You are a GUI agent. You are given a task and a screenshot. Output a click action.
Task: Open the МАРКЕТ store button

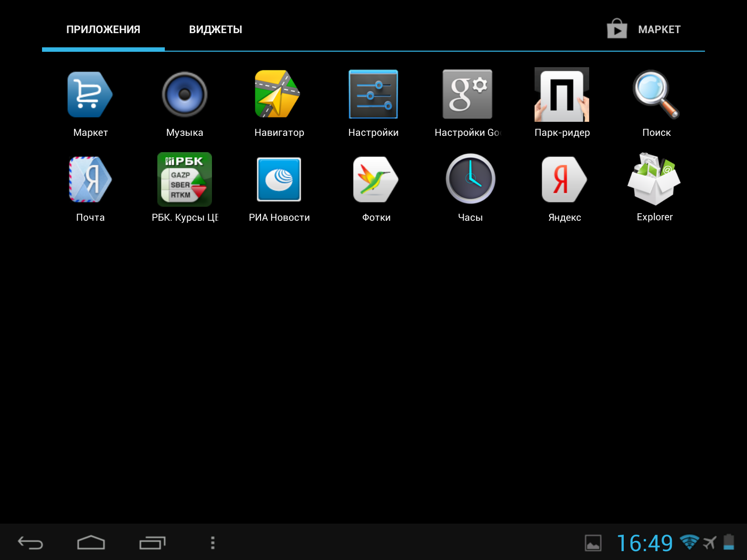[644, 29]
